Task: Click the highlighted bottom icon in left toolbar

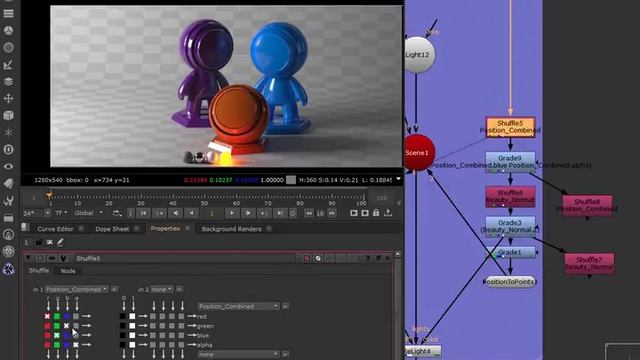Action: coord(8,269)
